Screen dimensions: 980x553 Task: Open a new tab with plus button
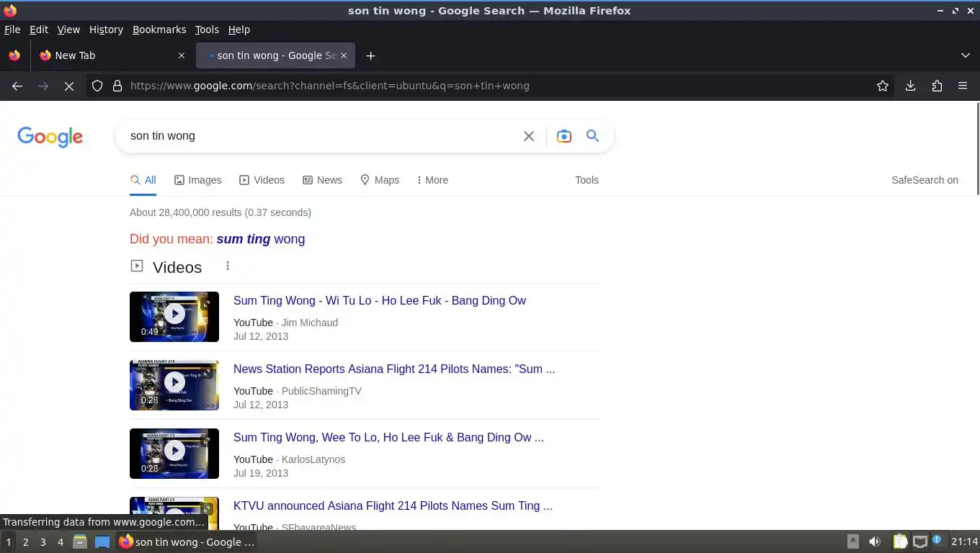point(370,55)
